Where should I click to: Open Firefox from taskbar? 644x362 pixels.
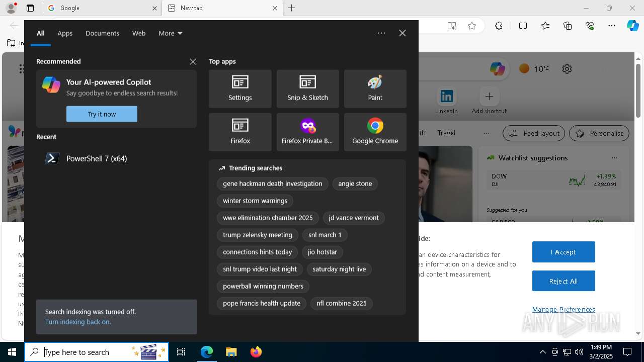[256, 352]
